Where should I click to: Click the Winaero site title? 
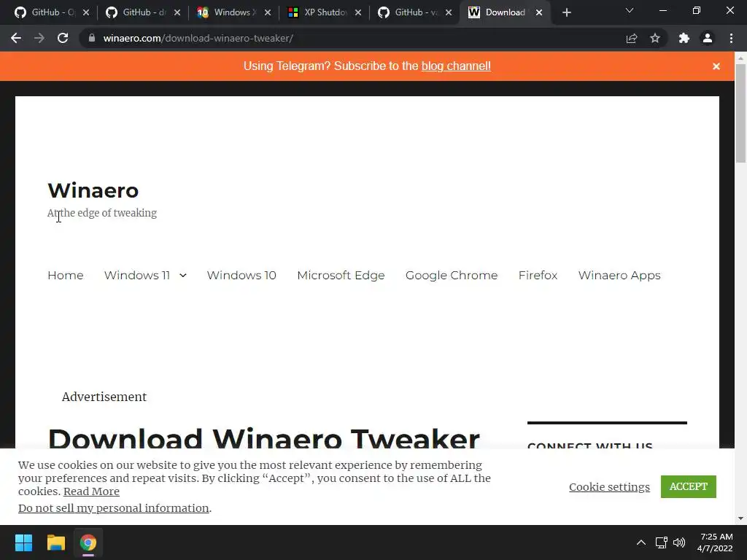click(93, 190)
